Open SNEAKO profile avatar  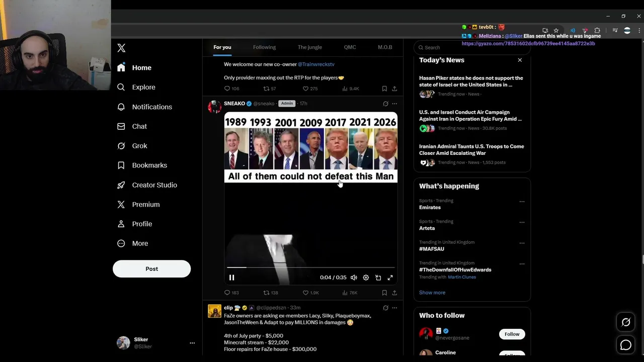[215, 107]
